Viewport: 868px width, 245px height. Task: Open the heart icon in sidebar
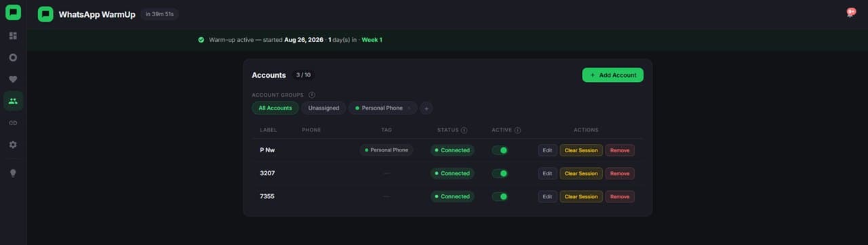[x=13, y=79]
